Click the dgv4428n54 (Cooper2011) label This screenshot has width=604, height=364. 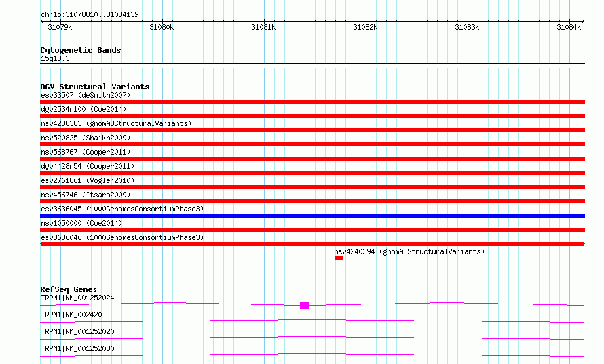point(88,166)
